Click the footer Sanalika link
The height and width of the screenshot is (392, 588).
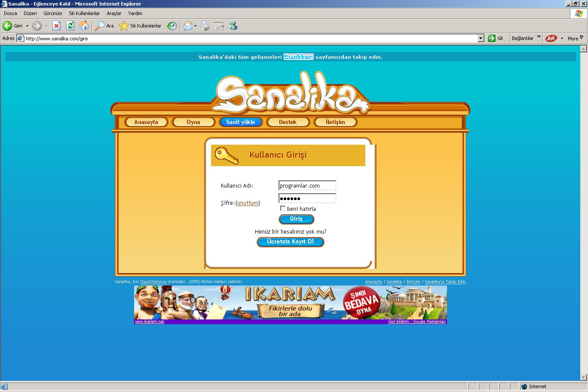click(394, 282)
